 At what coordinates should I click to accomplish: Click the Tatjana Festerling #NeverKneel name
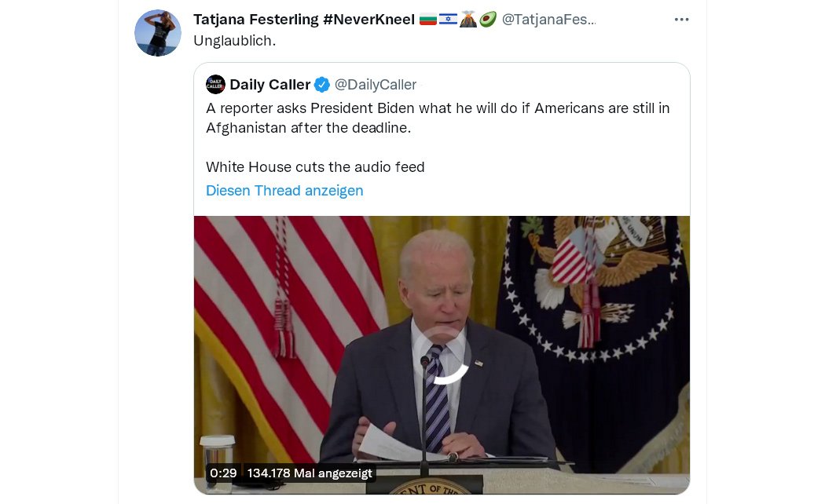pos(304,20)
